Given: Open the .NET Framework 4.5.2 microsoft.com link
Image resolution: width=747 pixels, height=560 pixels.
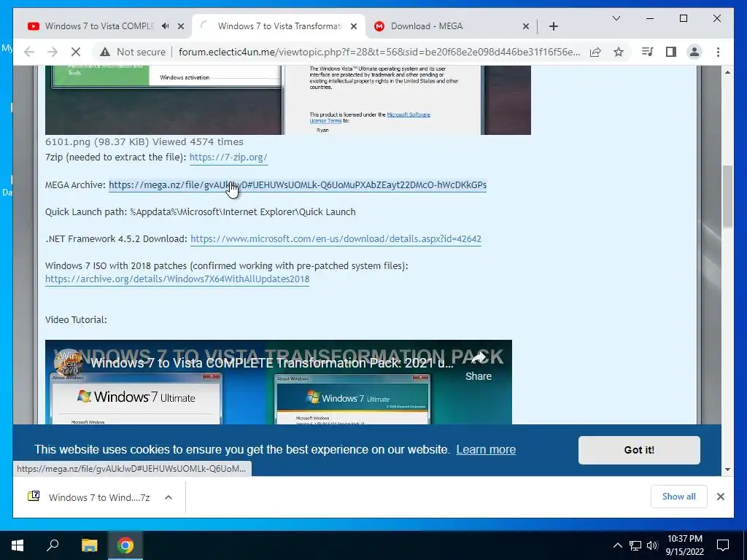Looking at the screenshot, I should [336, 238].
